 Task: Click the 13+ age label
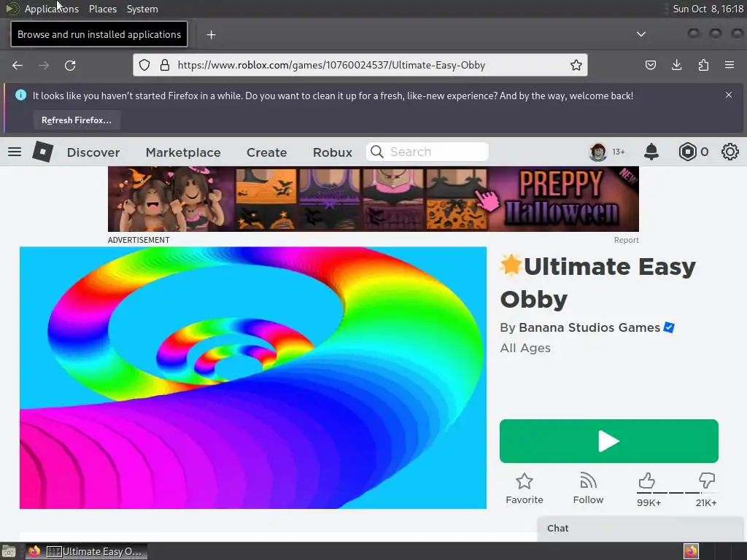pos(619,152)
